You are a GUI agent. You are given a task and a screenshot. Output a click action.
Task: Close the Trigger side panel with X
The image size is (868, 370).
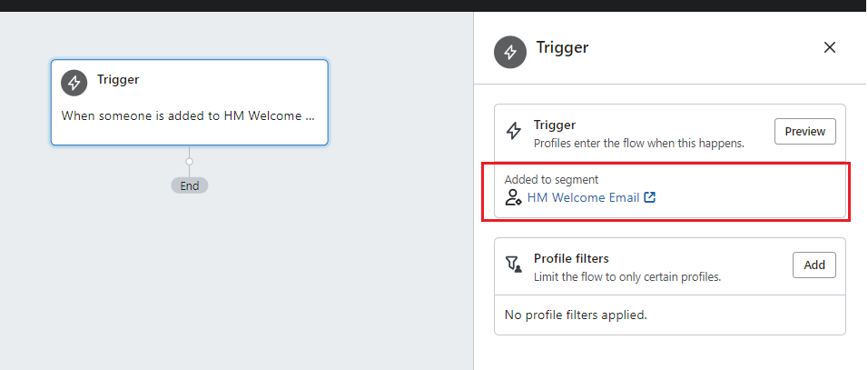coord(829,47)
